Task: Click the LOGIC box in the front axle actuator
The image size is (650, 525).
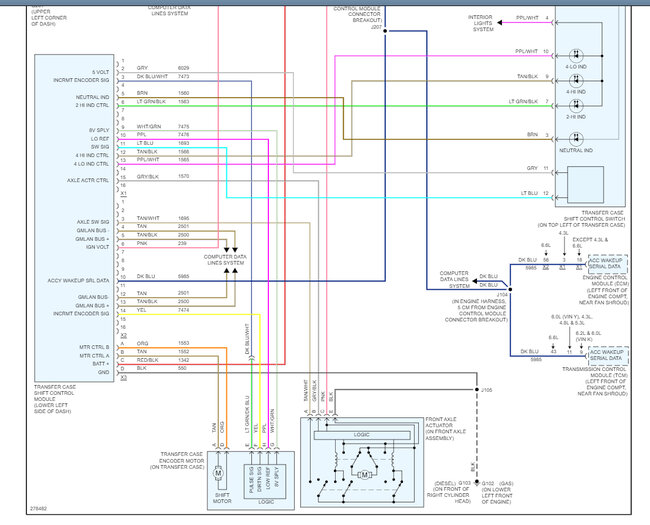Action: [362, 435]
